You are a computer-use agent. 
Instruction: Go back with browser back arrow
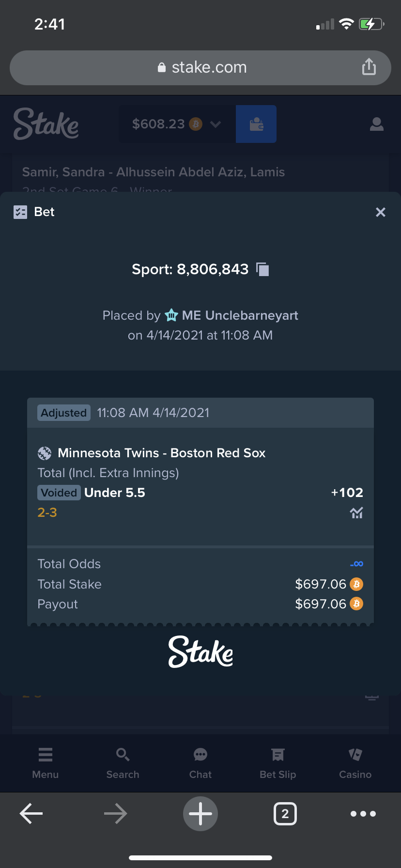(x=31, y=814)
